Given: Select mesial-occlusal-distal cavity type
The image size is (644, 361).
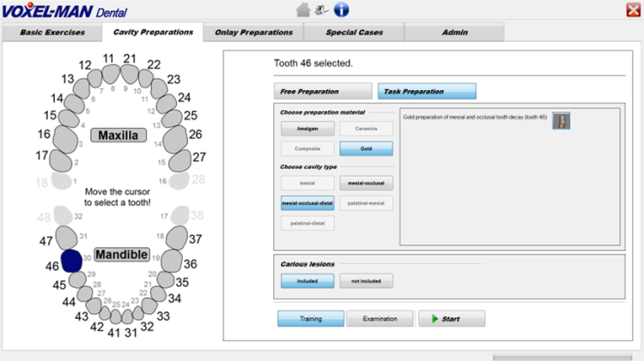Looking at the screenshot, I should (x=307, y=203).
